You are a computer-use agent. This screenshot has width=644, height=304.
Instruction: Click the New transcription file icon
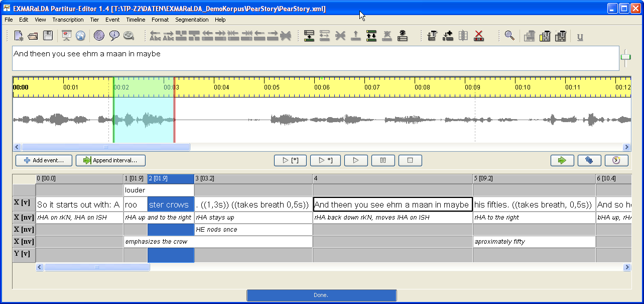tap(19, 36)
